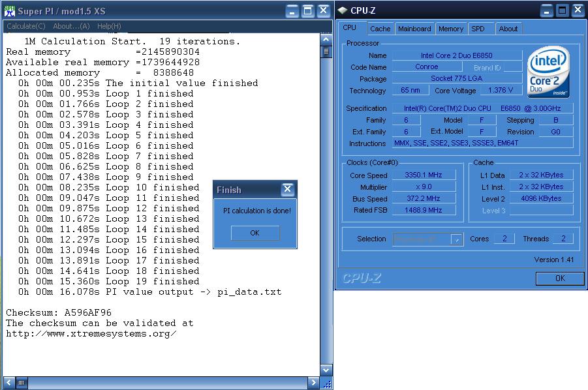Image resolution: width=588 pixels, height=390 pixels.
Task: Switch to the CPU tab in CPU-Z
Action: (350, 28)
